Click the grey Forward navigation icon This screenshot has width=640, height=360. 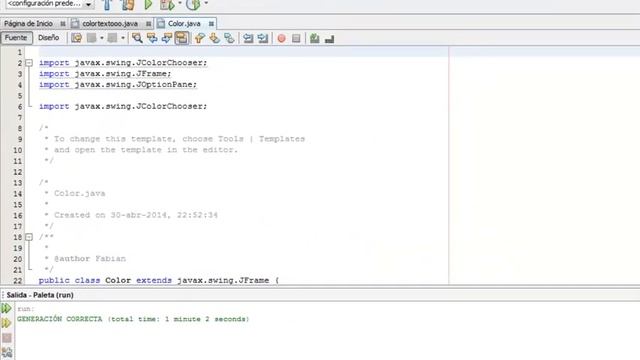coord(112,38)
